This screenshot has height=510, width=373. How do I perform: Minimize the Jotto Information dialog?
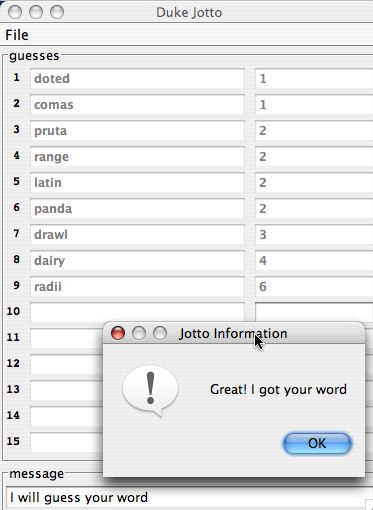139,333
